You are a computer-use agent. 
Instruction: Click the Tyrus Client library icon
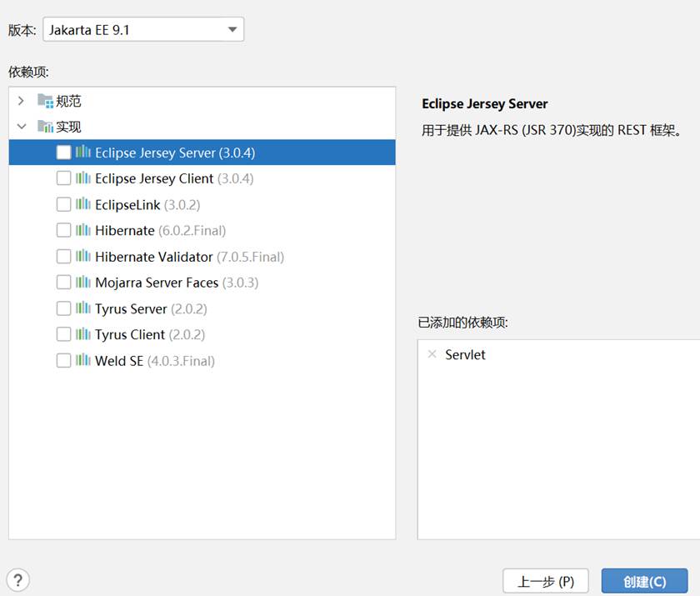pos(83,333)
